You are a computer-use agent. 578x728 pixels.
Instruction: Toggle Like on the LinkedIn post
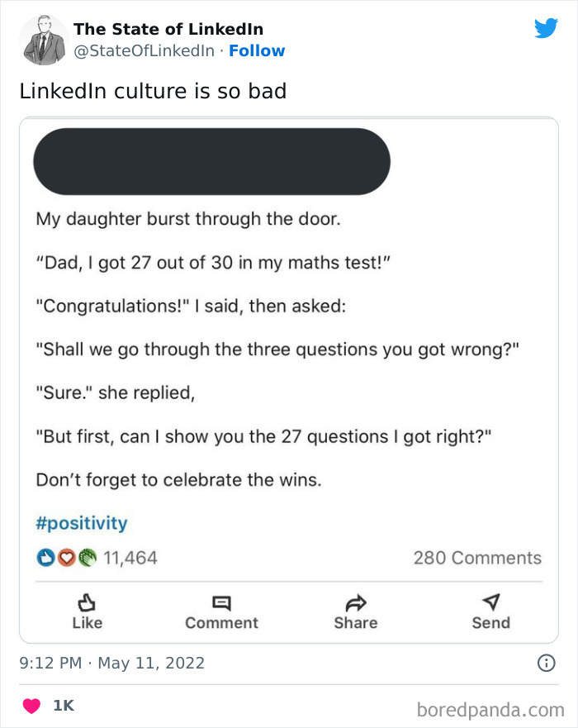click(87, 613)
